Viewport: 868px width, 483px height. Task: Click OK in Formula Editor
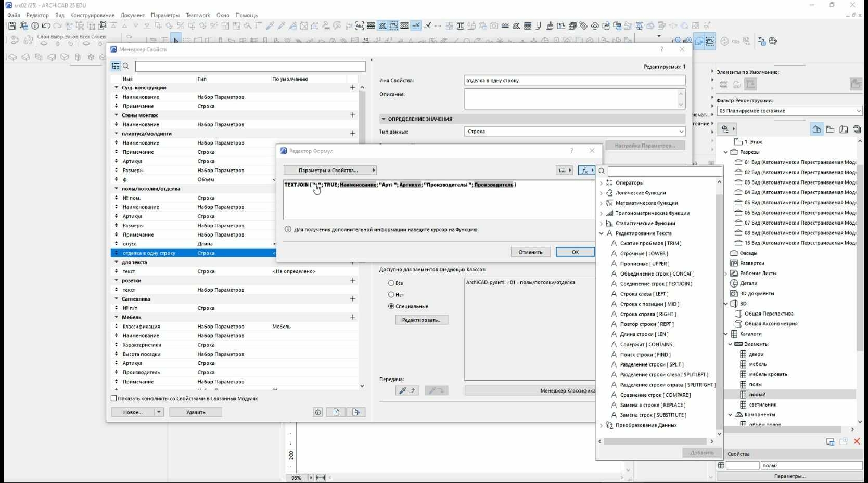tap(575, 252)
